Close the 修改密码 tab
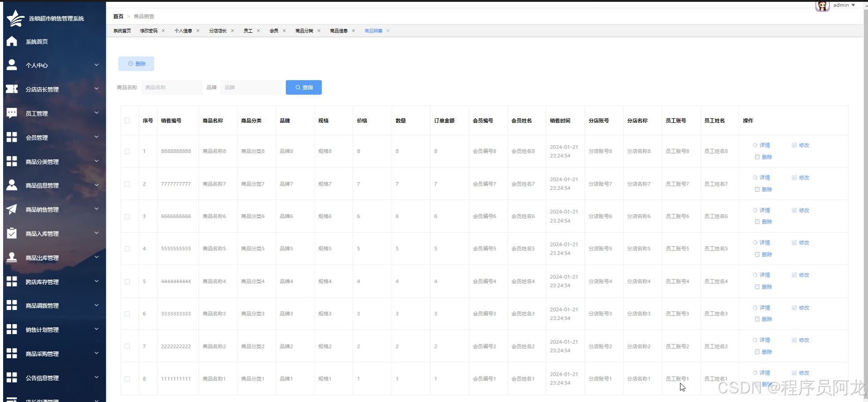This screenshot has height=402, width=868. (x=163, y=31)
